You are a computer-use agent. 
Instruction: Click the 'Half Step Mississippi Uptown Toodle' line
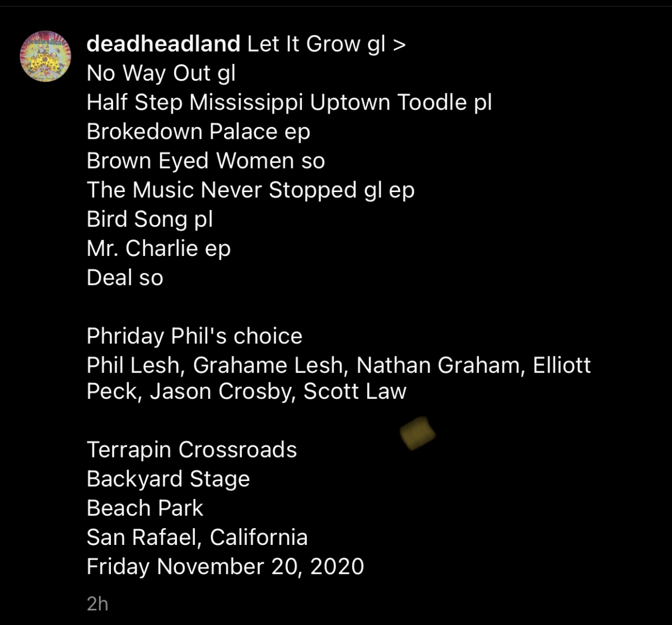click(290, 102)
